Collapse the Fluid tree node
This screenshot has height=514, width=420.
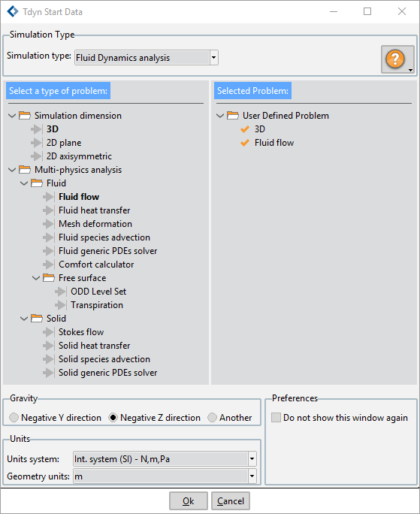tap(24, 183)
